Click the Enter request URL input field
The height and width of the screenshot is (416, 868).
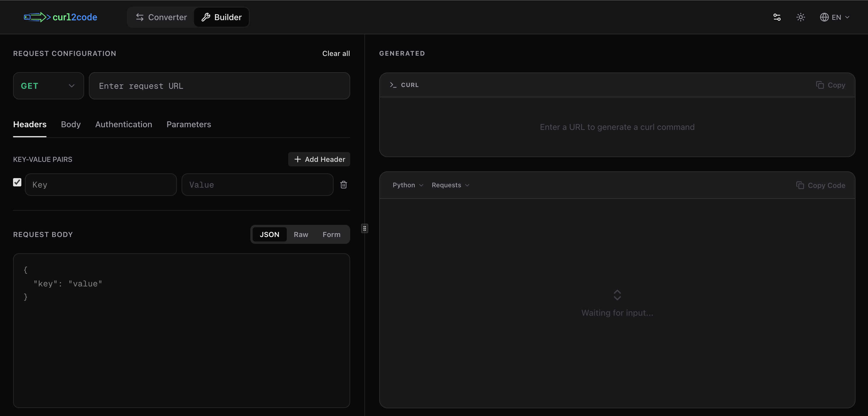tap(219, 86)
